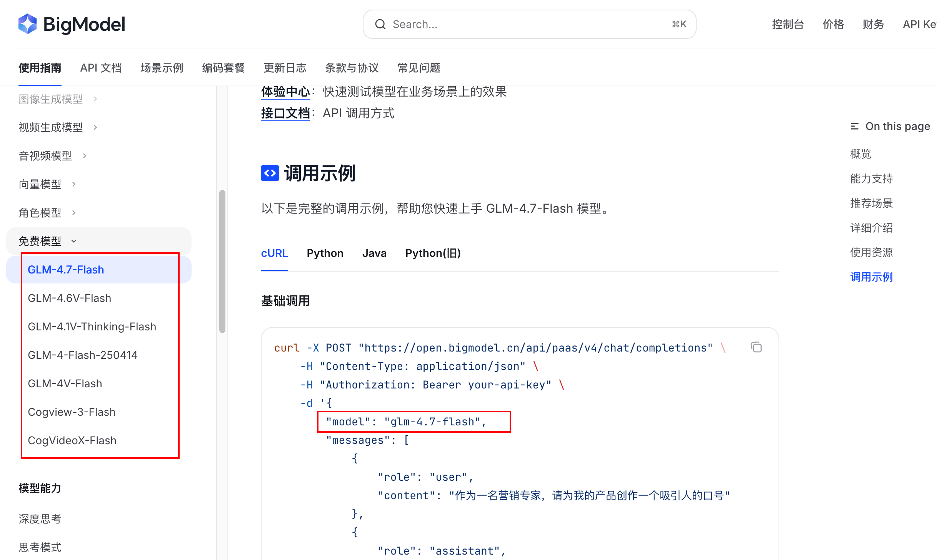Viewport: 937px width, 560px height.
Task: Collapse the 免费模型 sidebar group
Action: click(x=74, y=241)
